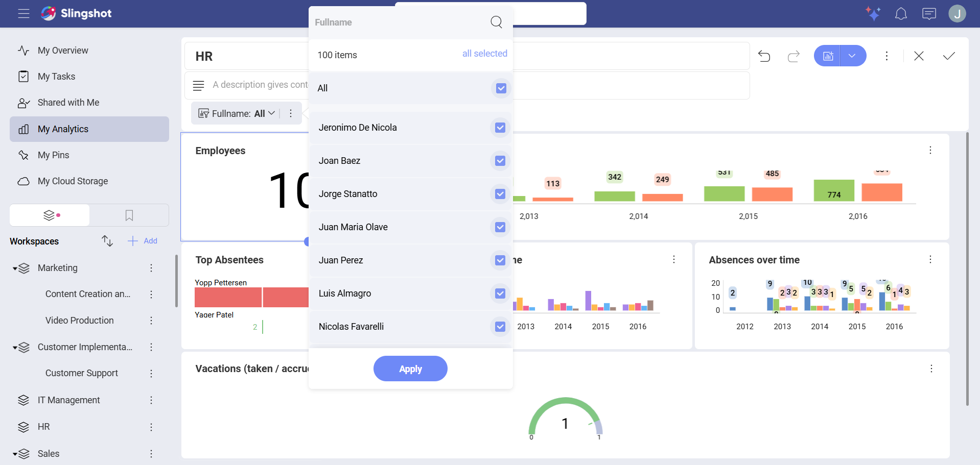Open Absences over time overflow menu
Screen dimensions: 980x465
pos(930,259)
